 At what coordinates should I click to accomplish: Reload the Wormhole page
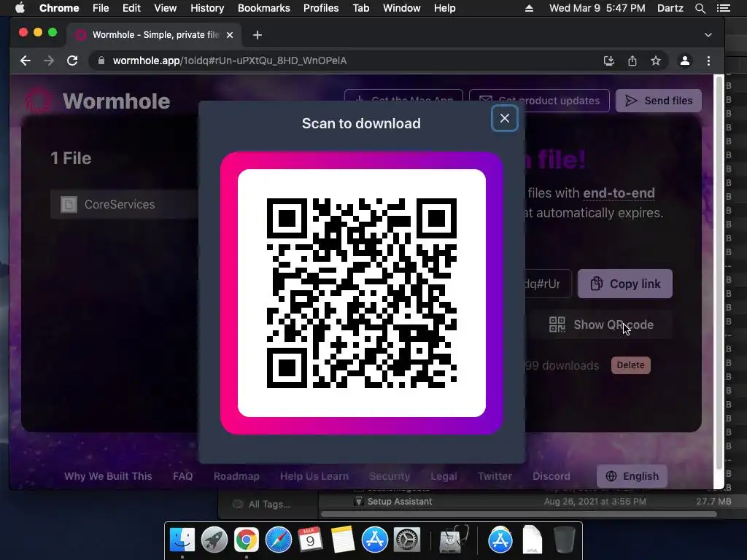tap(72, 61)
